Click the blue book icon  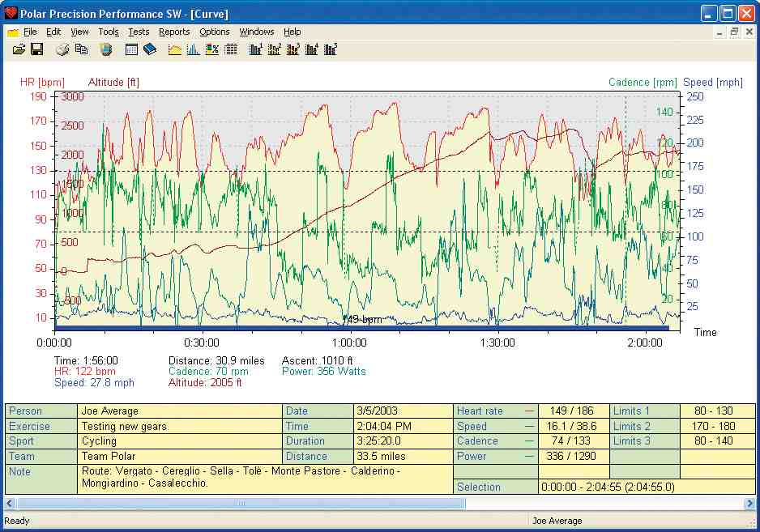tap(150, 49)
